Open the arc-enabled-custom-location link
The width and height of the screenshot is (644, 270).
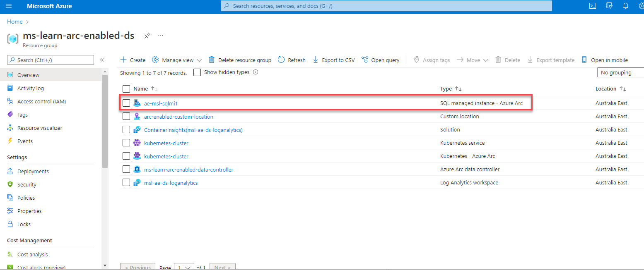(178, 117)
